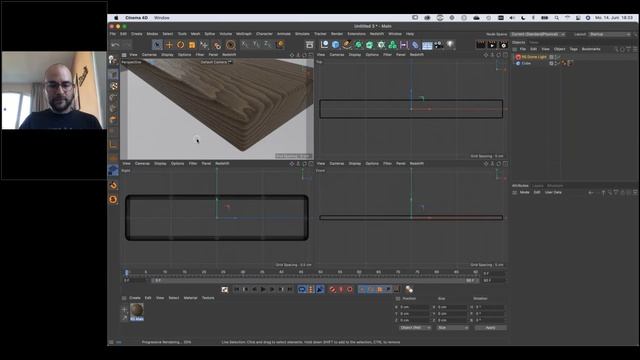Render the active view clapperboard
Image resolution: width=640 pixels, height=360 pixels.
481,45
